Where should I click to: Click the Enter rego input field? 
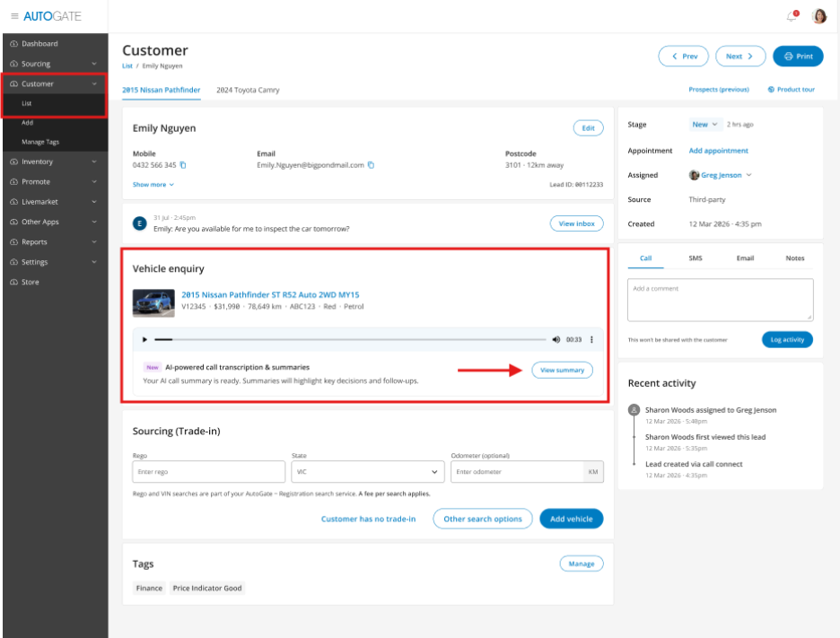coord(208,472)
